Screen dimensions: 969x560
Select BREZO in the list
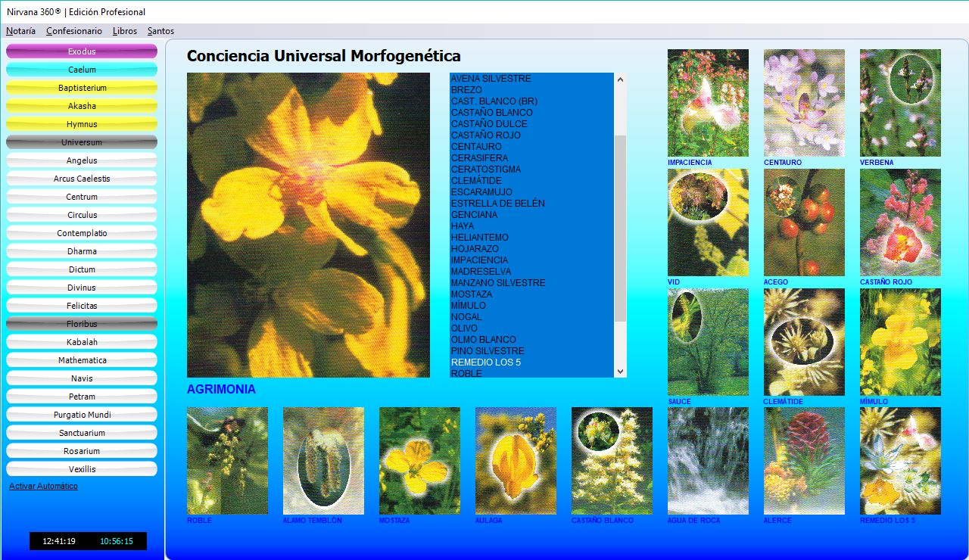[x=531, y=90]
